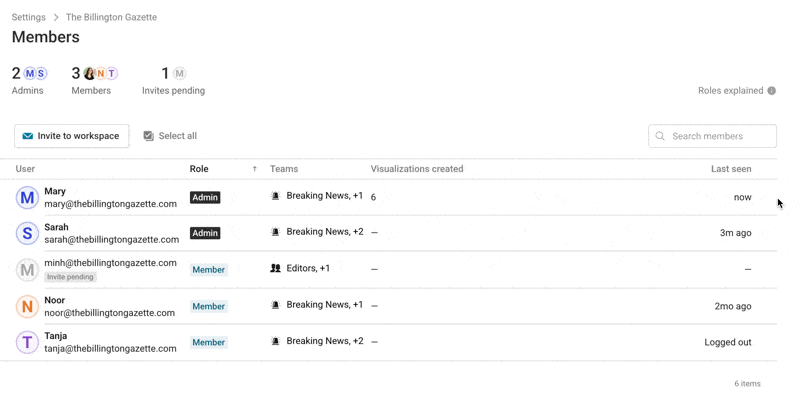Screen dimensions: 800x420
Task: Click Noor's Member role badge
Action: 208,306
